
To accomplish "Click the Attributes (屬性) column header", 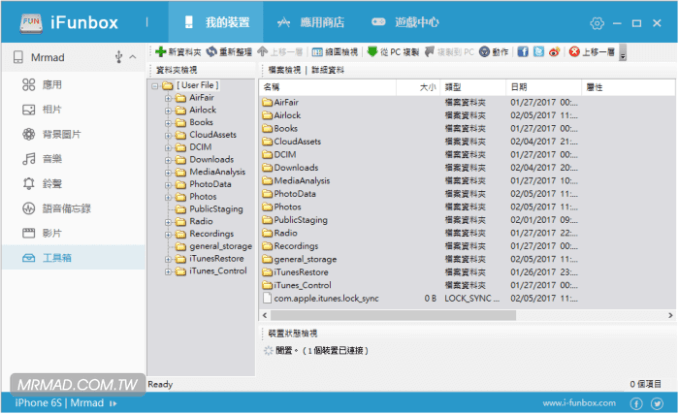I will (x=628, y=87).
